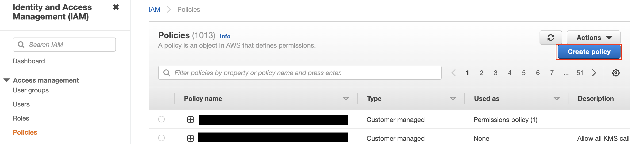Open the table preferences gear icon
The height and width of the screenshot is (144, 644).
(616, 73)
